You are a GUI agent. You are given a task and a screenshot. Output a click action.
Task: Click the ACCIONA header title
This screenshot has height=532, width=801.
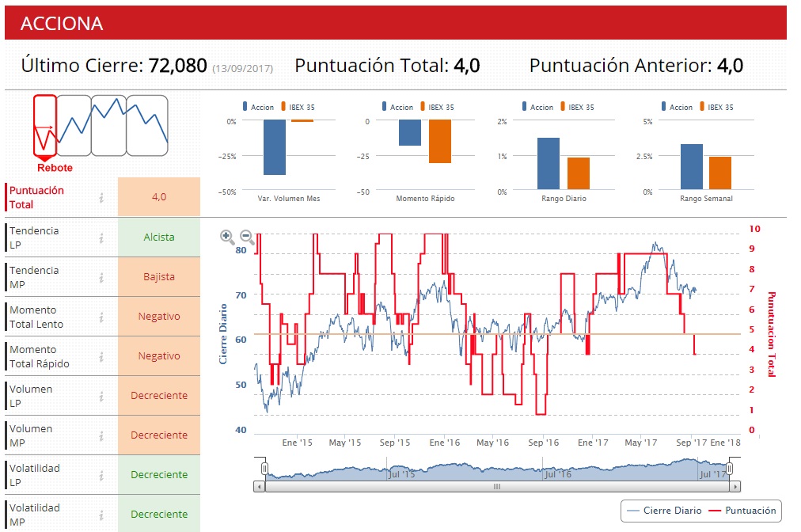tap(62, 24)
